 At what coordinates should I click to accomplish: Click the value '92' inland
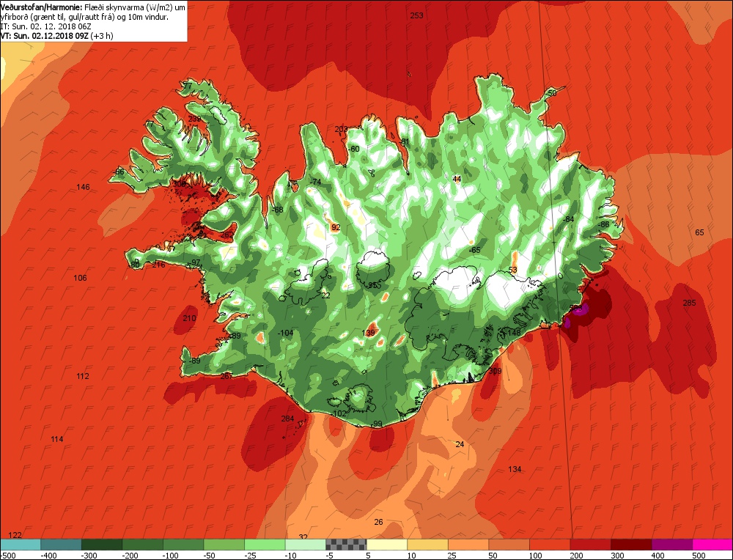(x=336, y=228)
